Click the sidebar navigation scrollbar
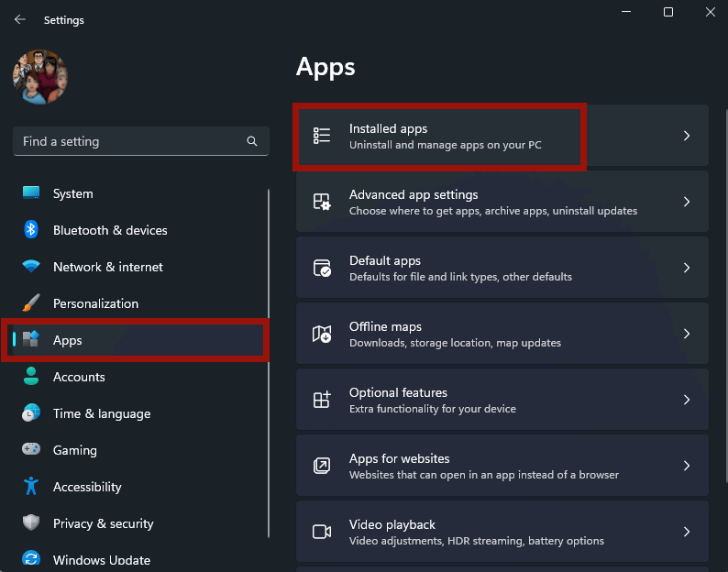Viewport: 728px width, 572px height. click(x=269, y=363)
